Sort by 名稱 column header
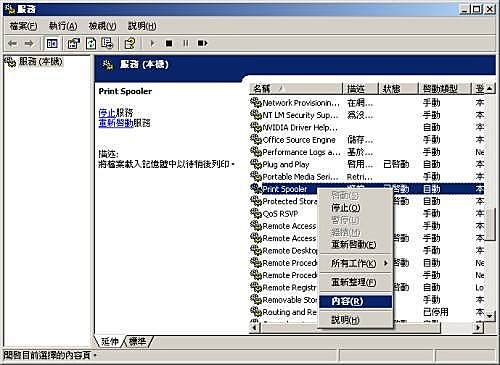500x365 pixels. (x=296, y=89)
